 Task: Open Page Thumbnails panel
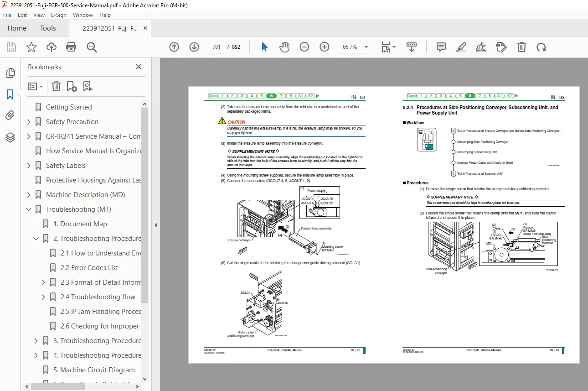click(10, 73)
